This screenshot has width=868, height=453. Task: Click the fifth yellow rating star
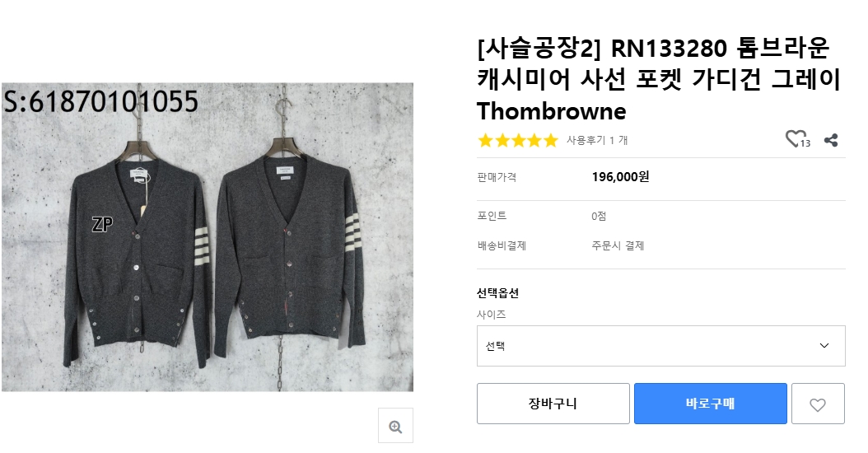tap(550, 140)
